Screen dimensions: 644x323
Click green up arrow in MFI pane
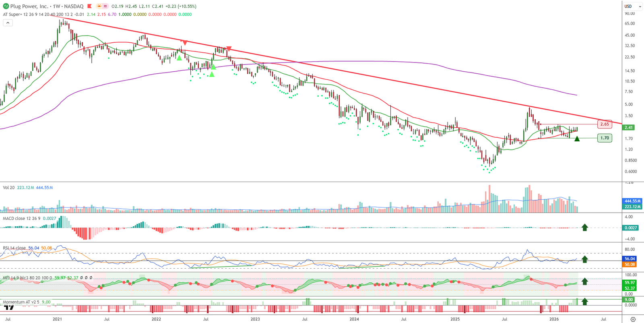click(585, 282)
